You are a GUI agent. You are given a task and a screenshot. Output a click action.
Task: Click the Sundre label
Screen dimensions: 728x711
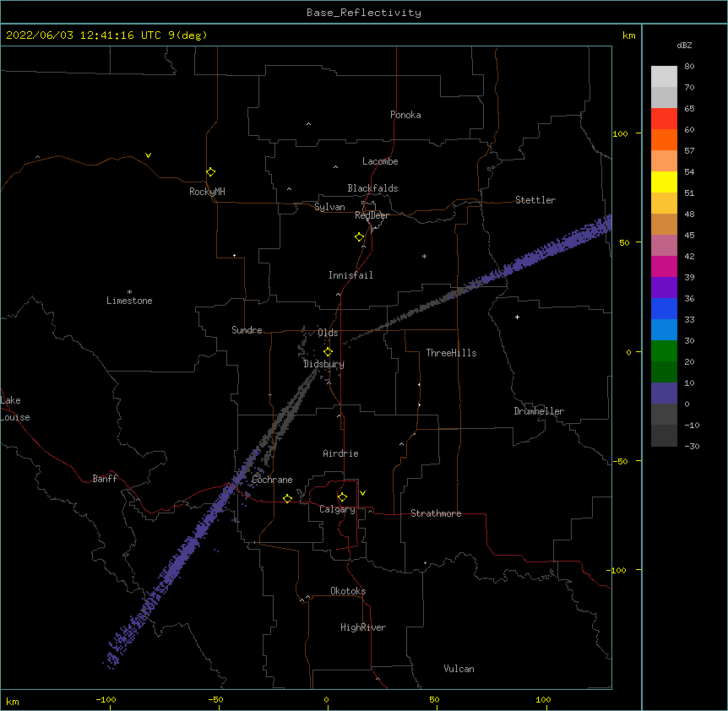pyautogui.click(x=247, y=330)
